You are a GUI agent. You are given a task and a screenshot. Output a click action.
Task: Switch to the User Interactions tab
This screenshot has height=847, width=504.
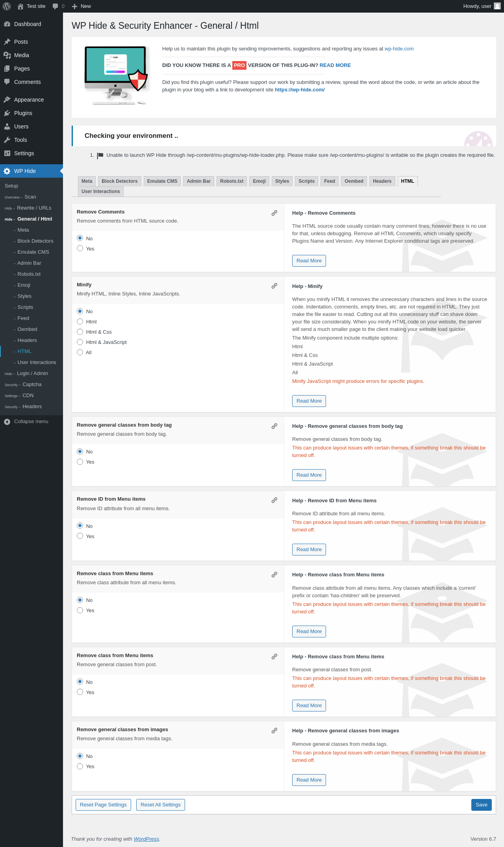(x=101, y=191)
